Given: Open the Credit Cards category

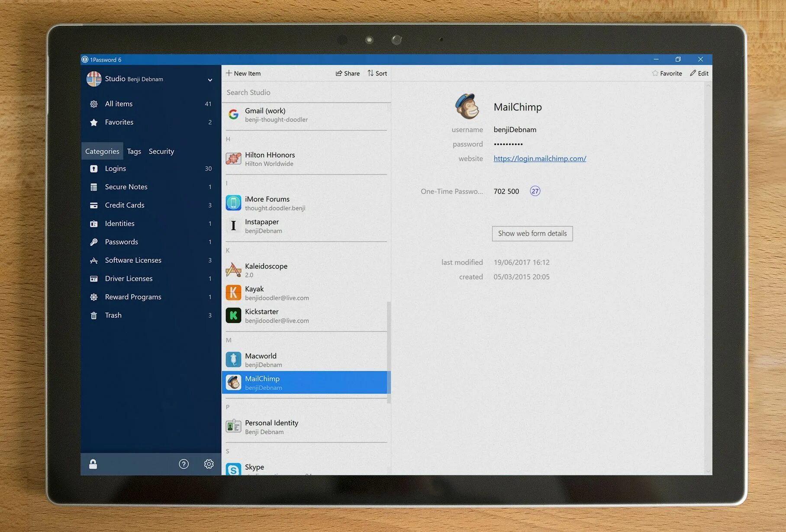Looking at the screenshot, I should click(151, 205).
